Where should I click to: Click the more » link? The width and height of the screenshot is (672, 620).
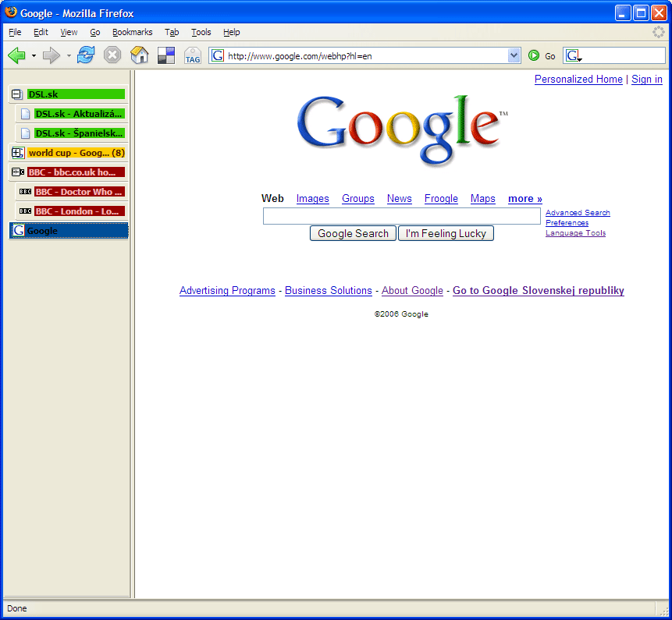click(525, 199)
